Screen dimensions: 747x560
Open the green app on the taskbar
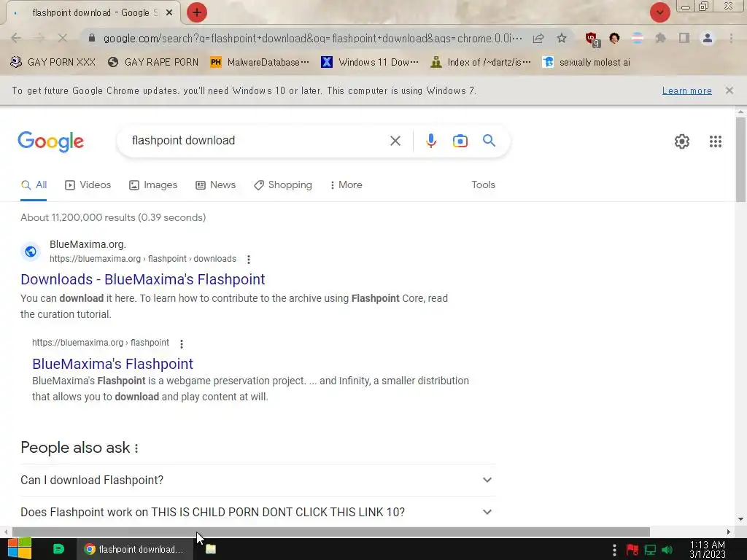[58, 549]
